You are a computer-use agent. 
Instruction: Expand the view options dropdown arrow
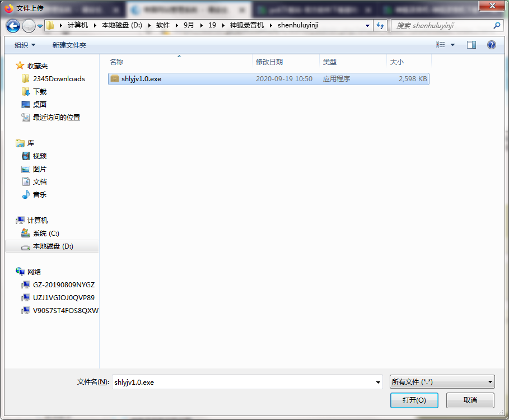(453, 45)
